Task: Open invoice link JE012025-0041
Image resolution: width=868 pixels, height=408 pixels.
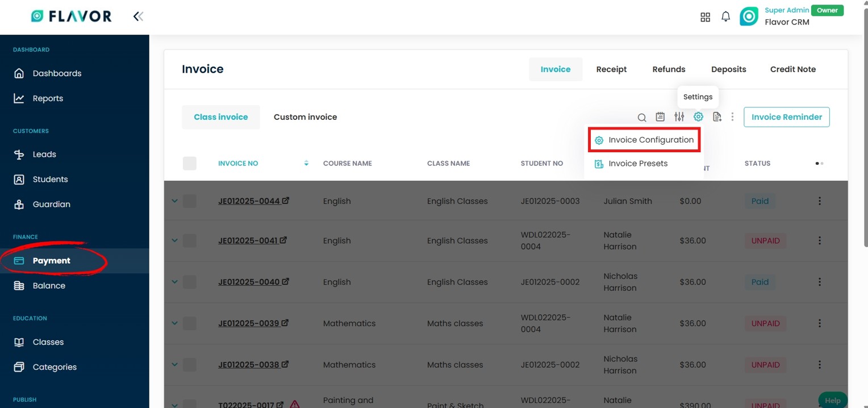Action: pos(248,240)
